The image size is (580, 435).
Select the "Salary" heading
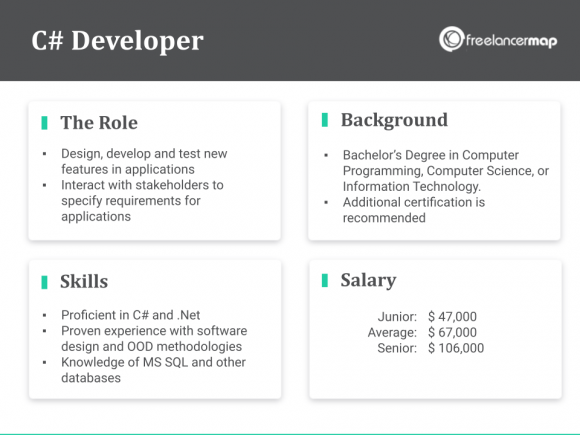click(x=368, y=280)
